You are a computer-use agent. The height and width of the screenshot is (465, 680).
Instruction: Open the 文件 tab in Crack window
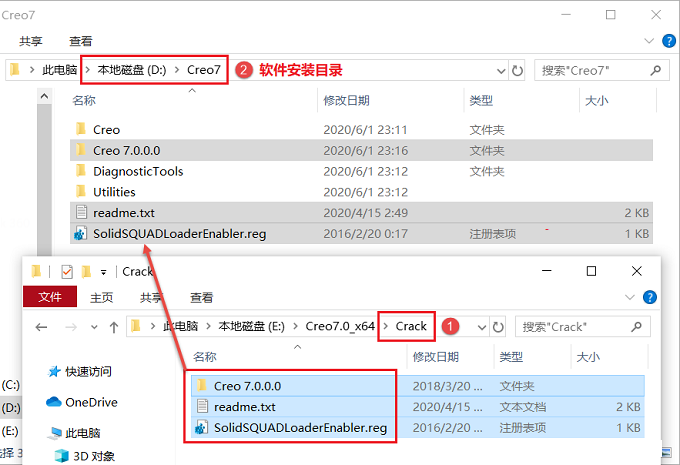point(50,297)
